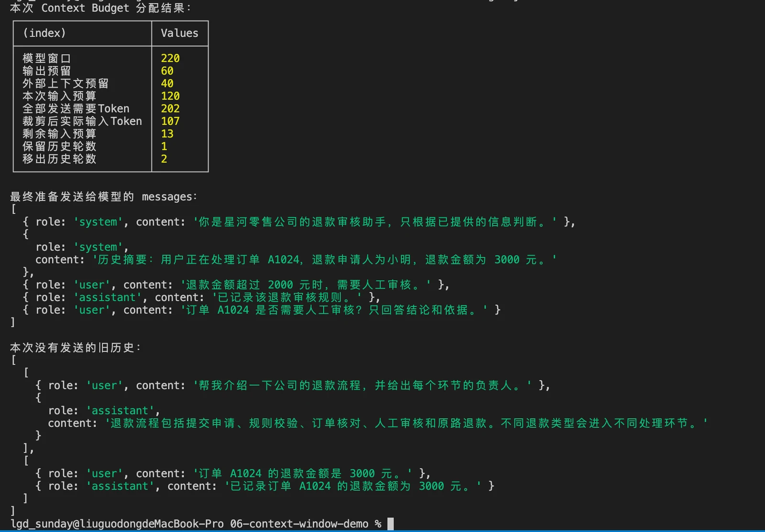This screenshot has height=532, width=765.
Task: Click the value 202 in the table
Action: click(x=170, y=109)
